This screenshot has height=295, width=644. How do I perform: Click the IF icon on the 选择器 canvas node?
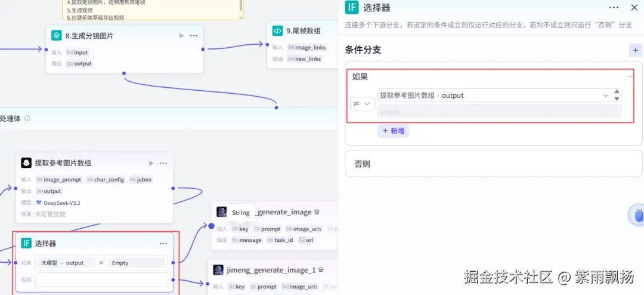pos(26,243)
